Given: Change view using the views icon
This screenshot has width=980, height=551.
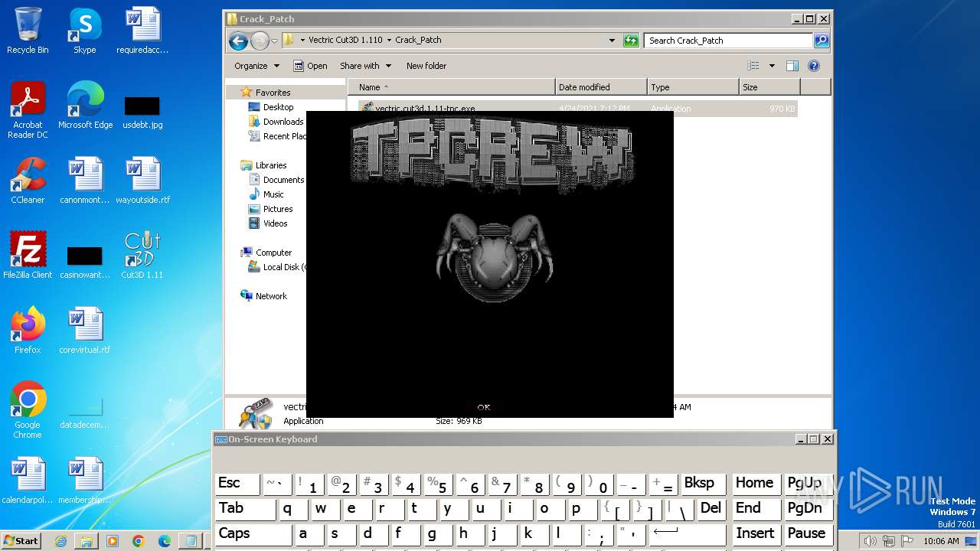Looking at the screenshot, I should point(753,66).
